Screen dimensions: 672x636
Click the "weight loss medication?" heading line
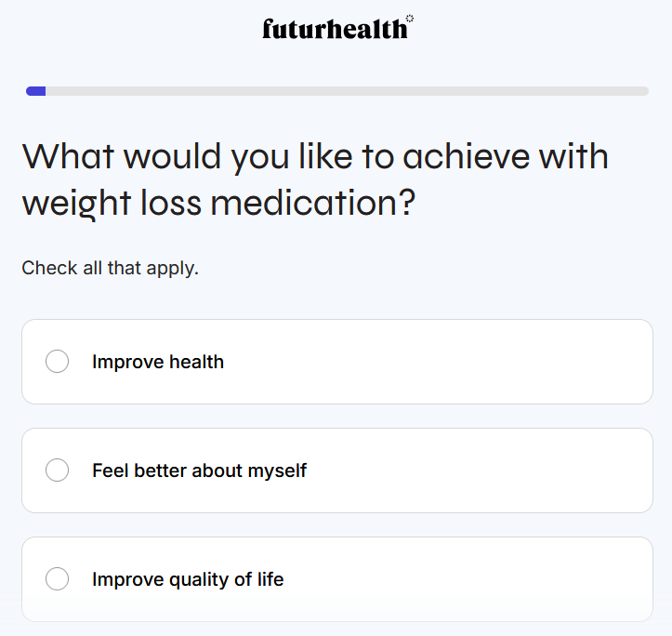click(218, 204)
